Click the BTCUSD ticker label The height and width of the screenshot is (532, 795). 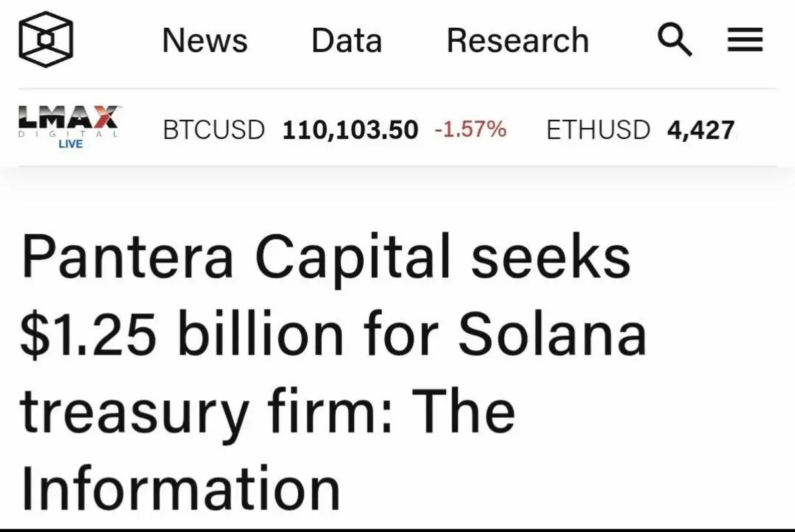click(213, 130)
